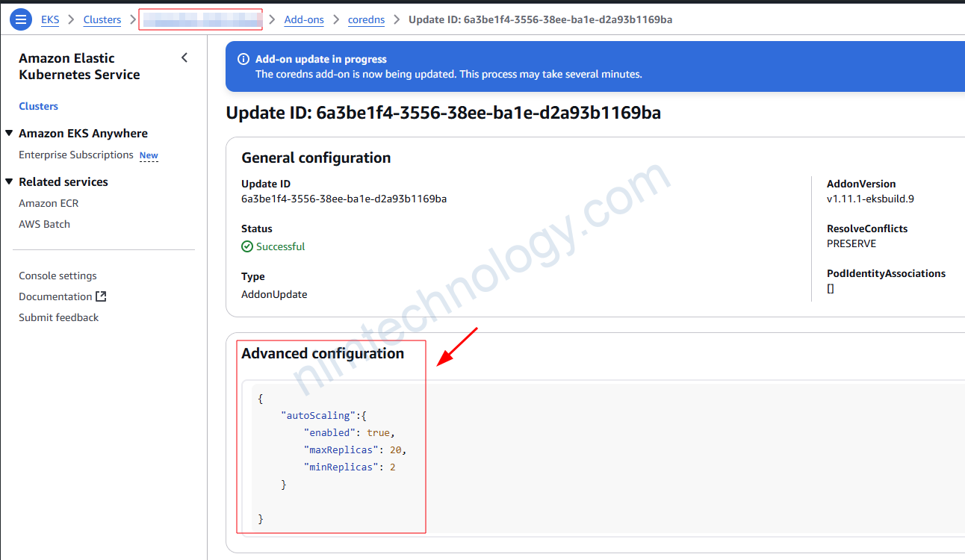Select Clusters in the sidebar

coord(38,106)
